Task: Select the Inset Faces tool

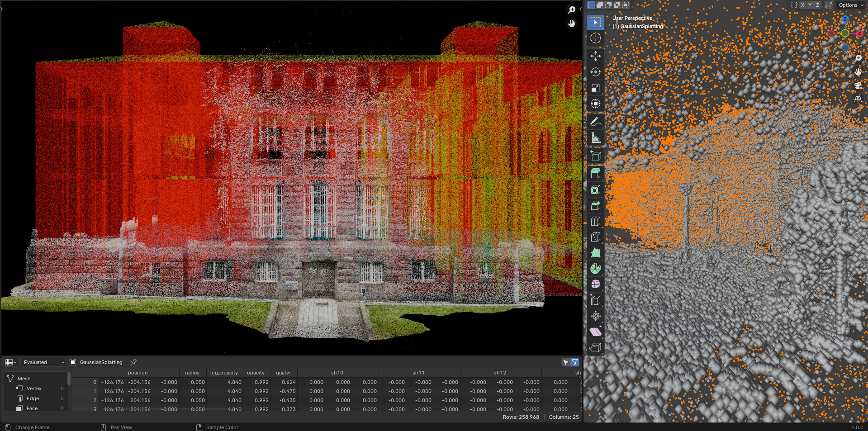Action: pos(595,189)
